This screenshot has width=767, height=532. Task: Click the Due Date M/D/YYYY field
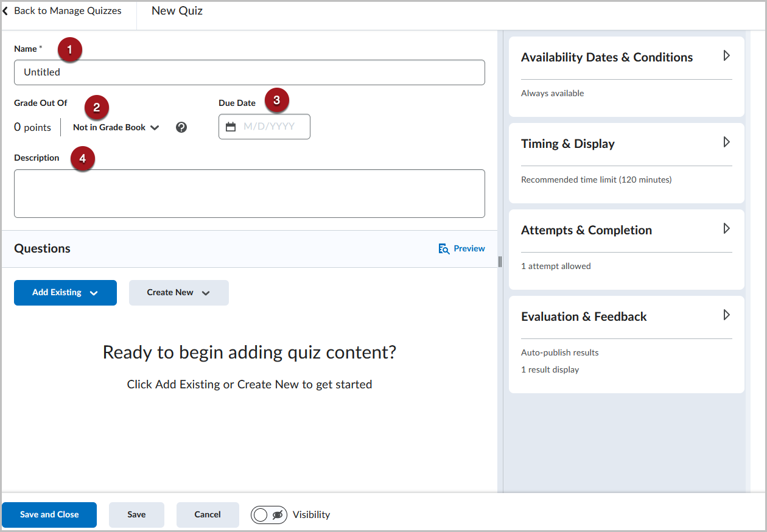[x=264, y=127]
